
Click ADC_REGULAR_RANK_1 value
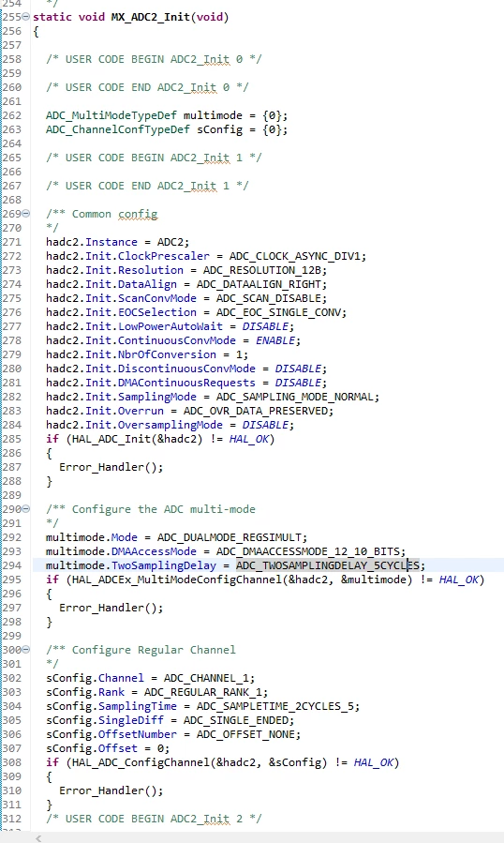coord(203,692)
